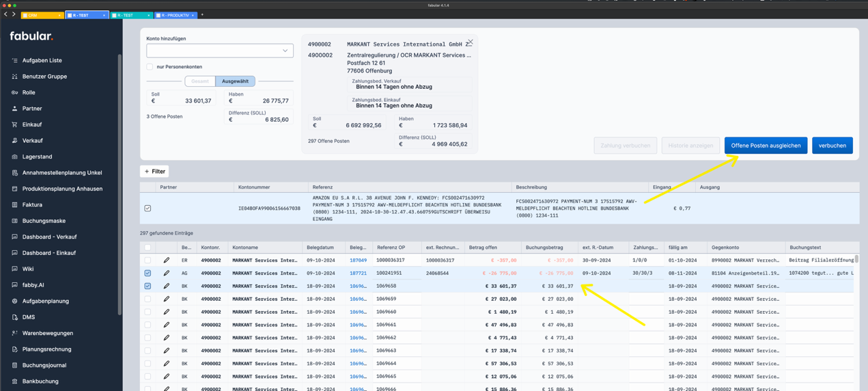The height and width of the screenshot is (391, 868).
Task: Enable the 'nur Personenkonten' checkbox
Action: point(150,67)
